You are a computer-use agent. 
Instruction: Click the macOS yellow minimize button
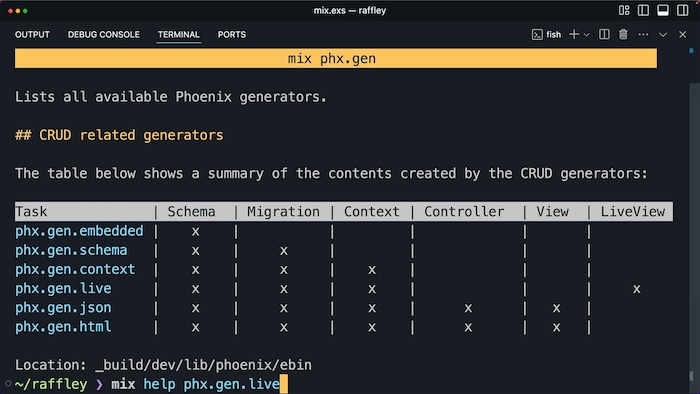(x=18, y=11)
